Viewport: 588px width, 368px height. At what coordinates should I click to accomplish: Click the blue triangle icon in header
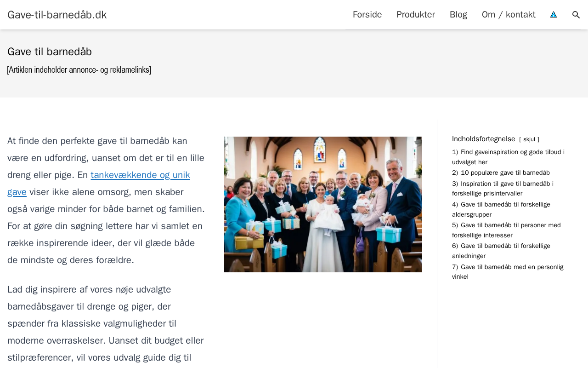point(554,15)
